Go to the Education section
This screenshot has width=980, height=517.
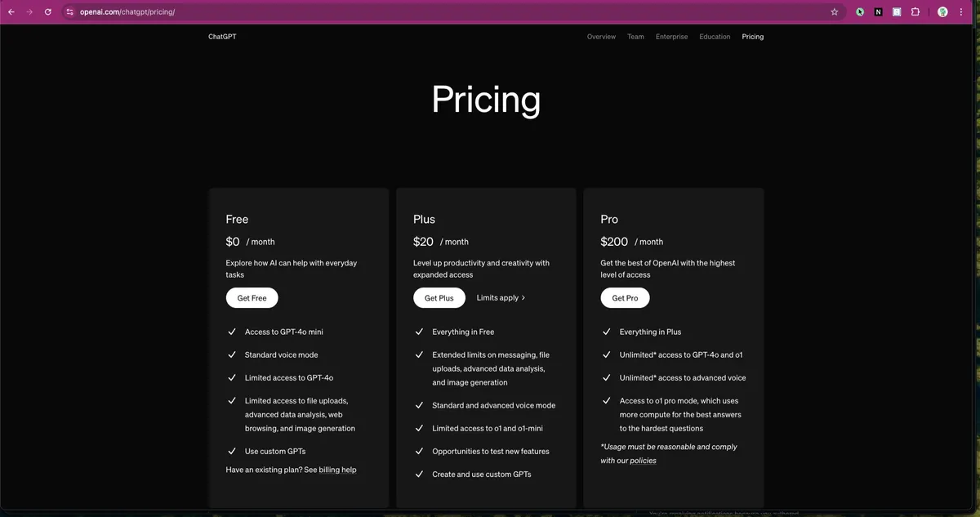click(x=715, y=37)
